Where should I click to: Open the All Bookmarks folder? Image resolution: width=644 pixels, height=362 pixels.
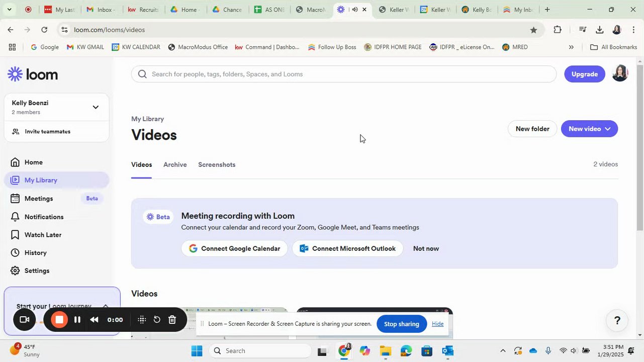click(613, 47)
